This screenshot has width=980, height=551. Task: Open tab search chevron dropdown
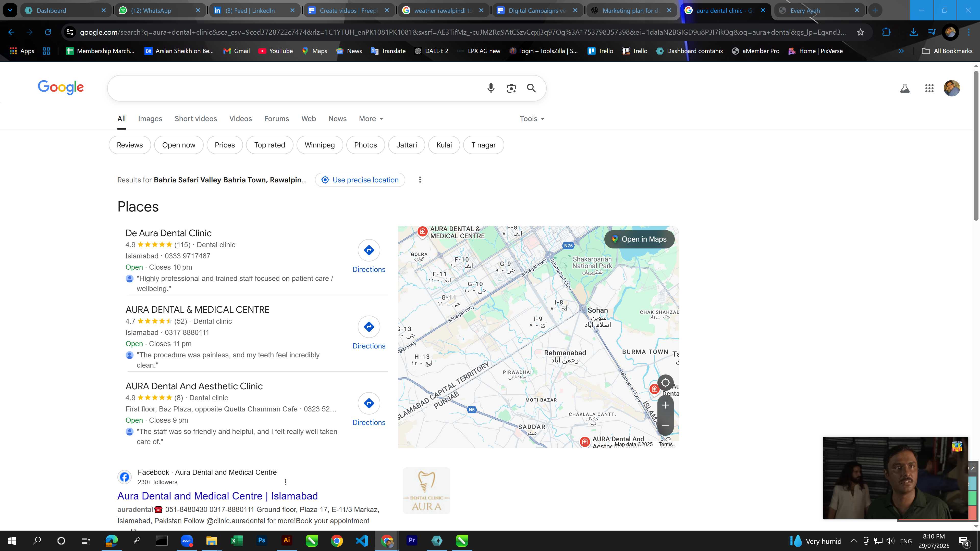tap(10, 10)
